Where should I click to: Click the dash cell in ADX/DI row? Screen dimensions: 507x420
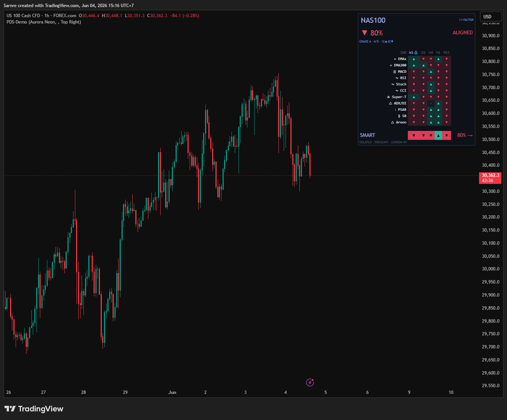(431, 103)
